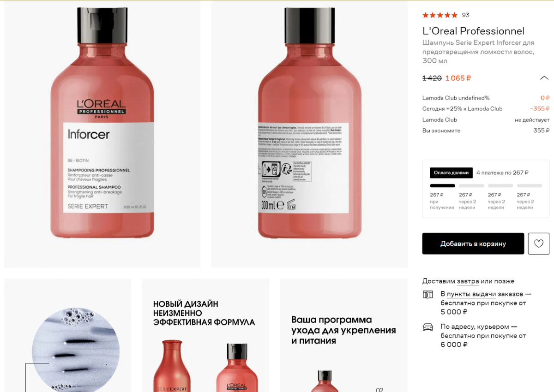Open the Новый дизайн promo image

[x=205, y=335]
